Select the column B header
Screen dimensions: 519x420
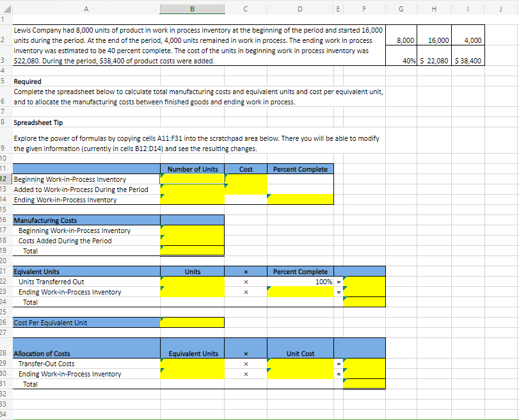191,9
